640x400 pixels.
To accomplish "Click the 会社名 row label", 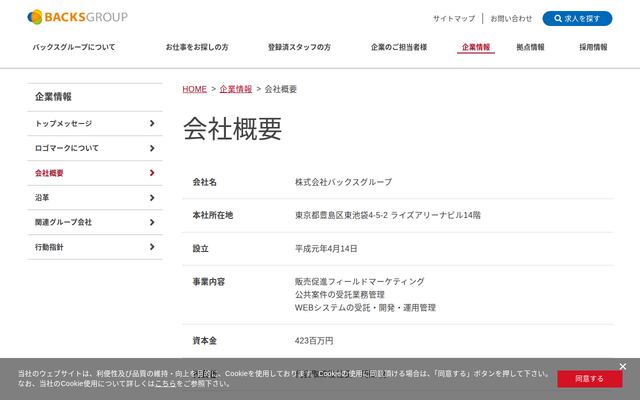I will 204,182.
